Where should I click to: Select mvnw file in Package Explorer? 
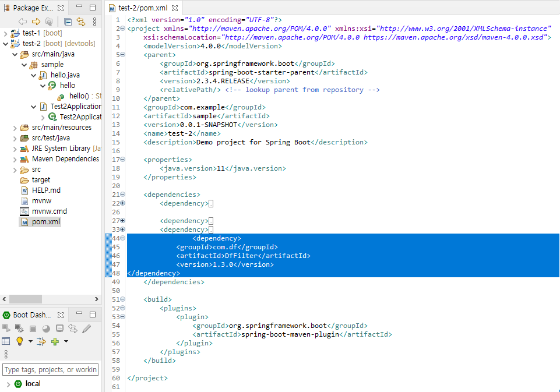pyautogui.click(x=41, y=201)
